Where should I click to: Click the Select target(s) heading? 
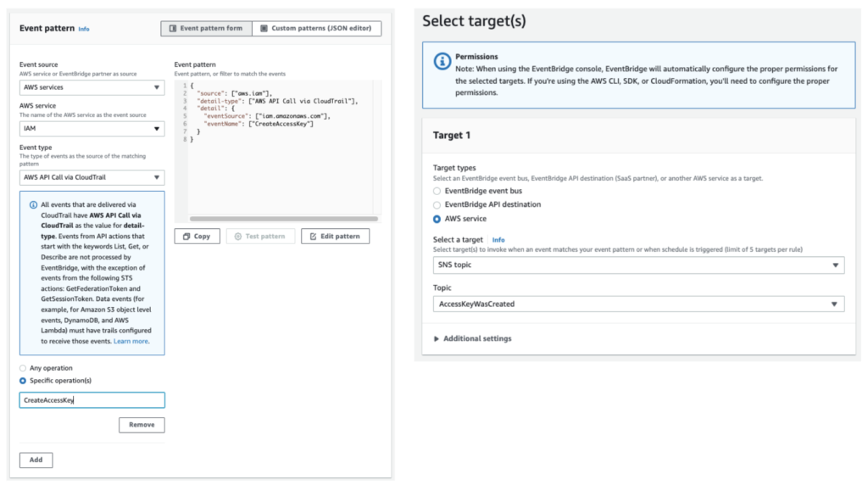pos(474,21)
